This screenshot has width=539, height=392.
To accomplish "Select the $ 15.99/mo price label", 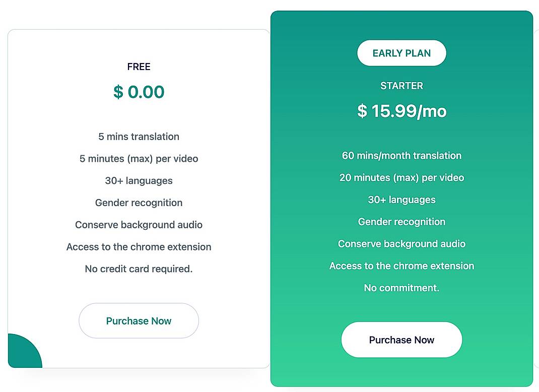I will tap(401, 111).
